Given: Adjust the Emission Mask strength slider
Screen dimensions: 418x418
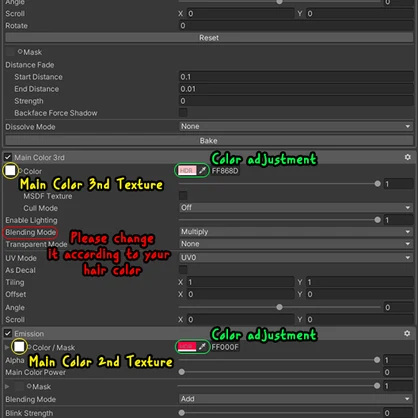Looking at the screenshot, I should (x=279, y=386).
